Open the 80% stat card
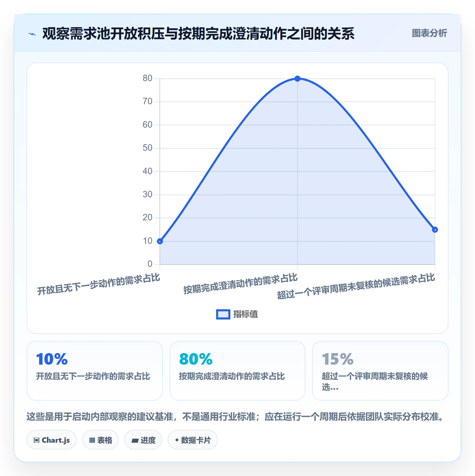The image size is (475, 476). click(x=237, y=371)
